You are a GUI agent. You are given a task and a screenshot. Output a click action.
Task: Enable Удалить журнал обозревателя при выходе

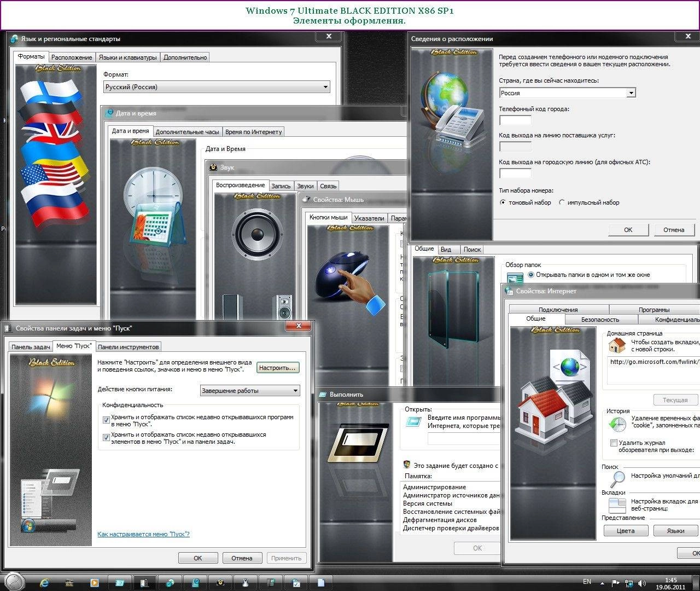coord(614,443)
